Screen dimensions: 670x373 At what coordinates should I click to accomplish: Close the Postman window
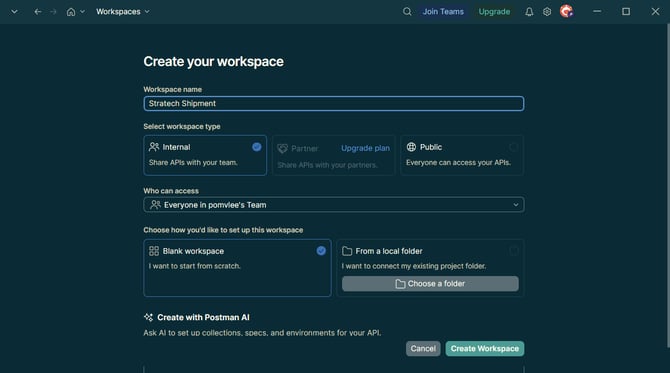[x=655, y=12]
